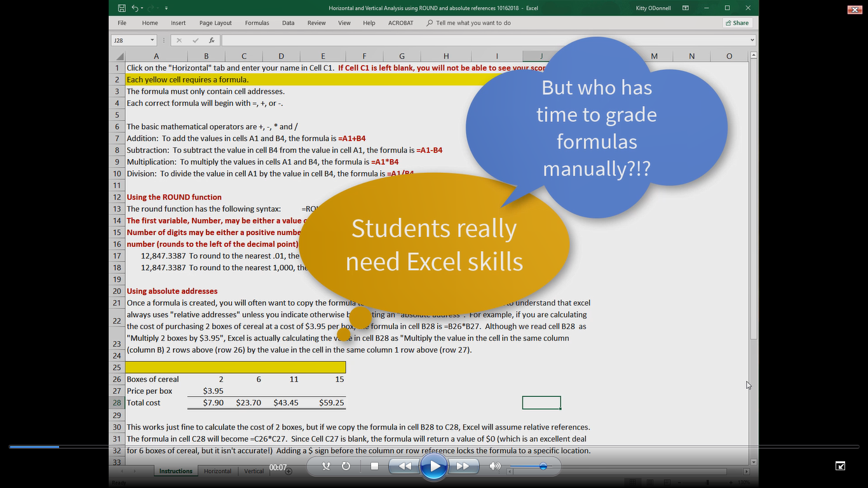Click the Redo arrow icon
The height and width of the screenshot is (488, 868).
point(151,8)
